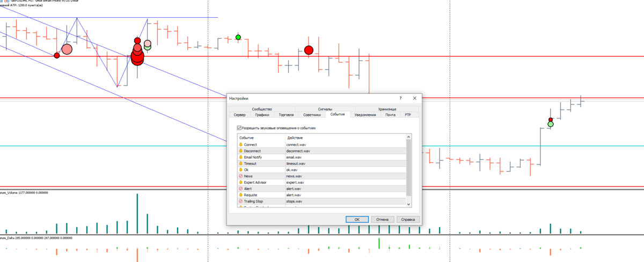Viewport: 644px width, 262px height.
Task: Click the bell icon beside Timeout
Action: 241,163
